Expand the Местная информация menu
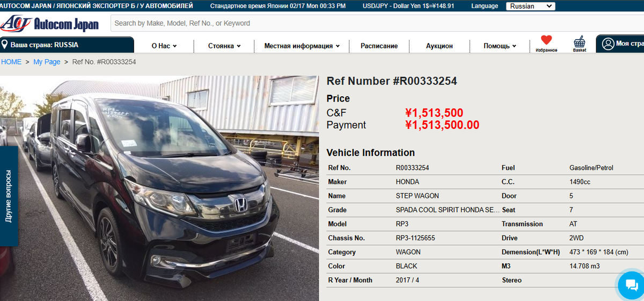 (x=302, y=46)
